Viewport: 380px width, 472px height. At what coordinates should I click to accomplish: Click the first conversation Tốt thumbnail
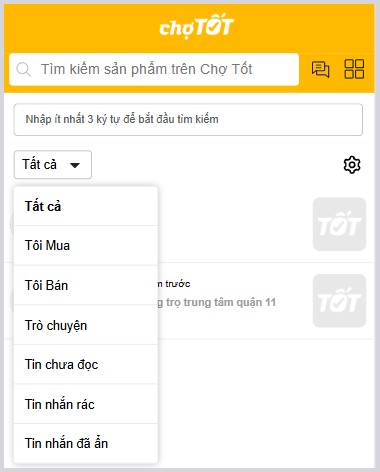click(339, 224)
